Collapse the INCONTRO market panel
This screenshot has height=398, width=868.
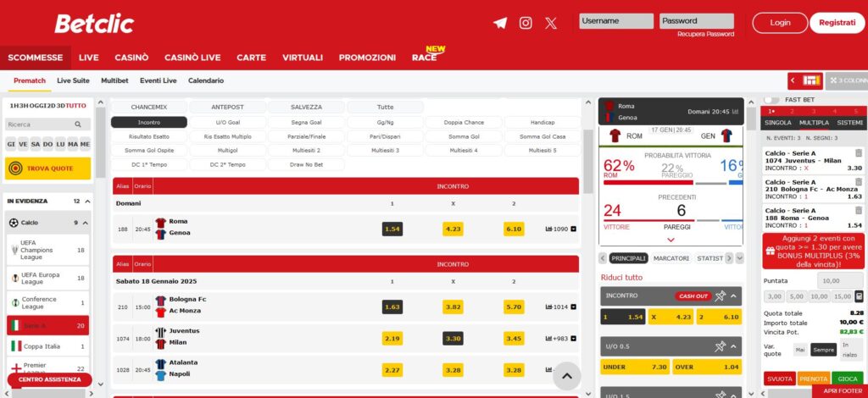click(735, 296)
